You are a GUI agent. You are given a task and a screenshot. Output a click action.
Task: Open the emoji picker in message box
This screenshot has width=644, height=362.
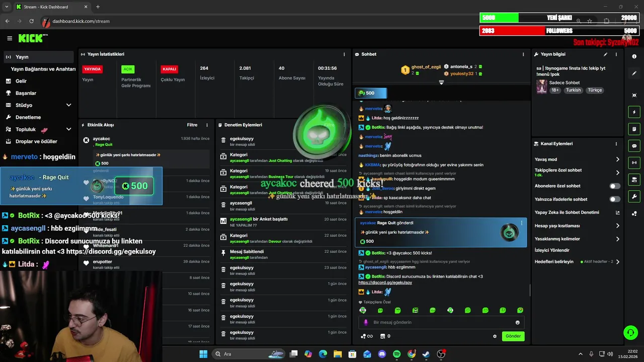tap(517, 322)
